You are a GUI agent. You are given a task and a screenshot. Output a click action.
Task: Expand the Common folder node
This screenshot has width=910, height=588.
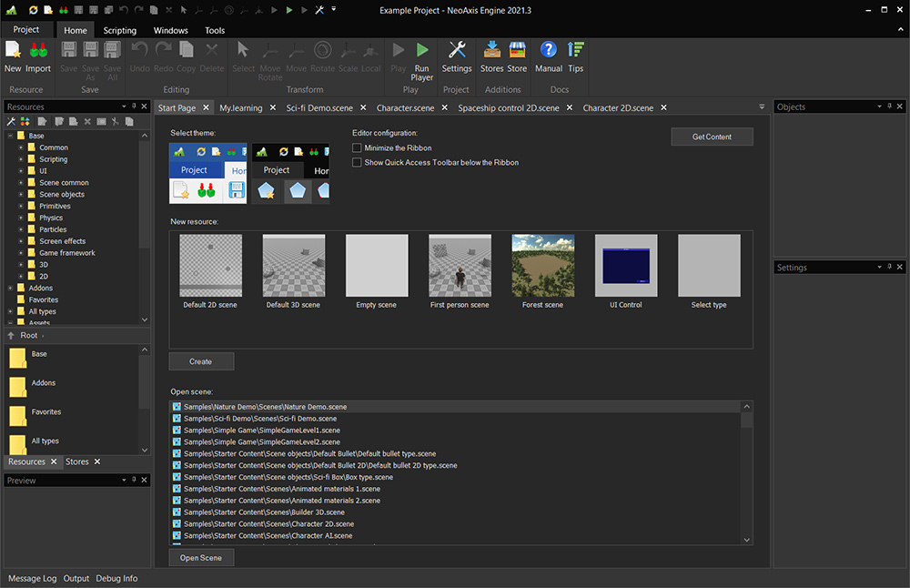[21, 147]
